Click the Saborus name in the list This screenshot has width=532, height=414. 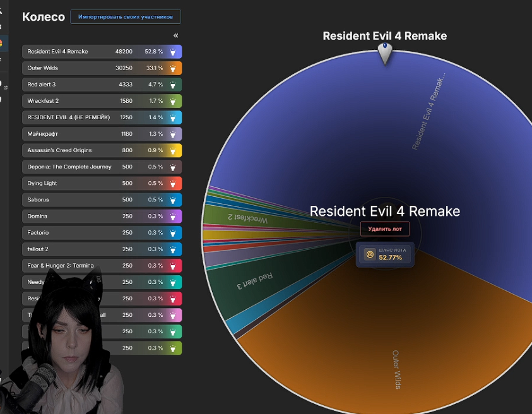click(x=38, y=199)
